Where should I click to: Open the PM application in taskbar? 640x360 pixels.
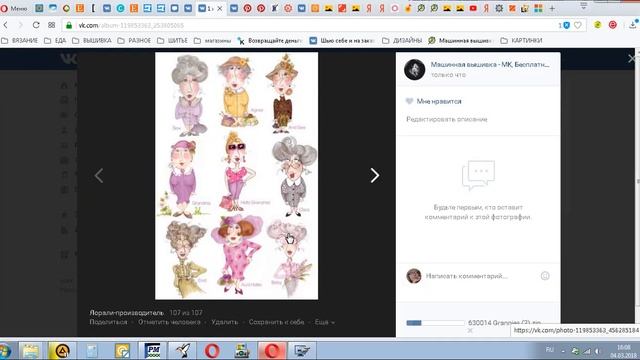152,351
